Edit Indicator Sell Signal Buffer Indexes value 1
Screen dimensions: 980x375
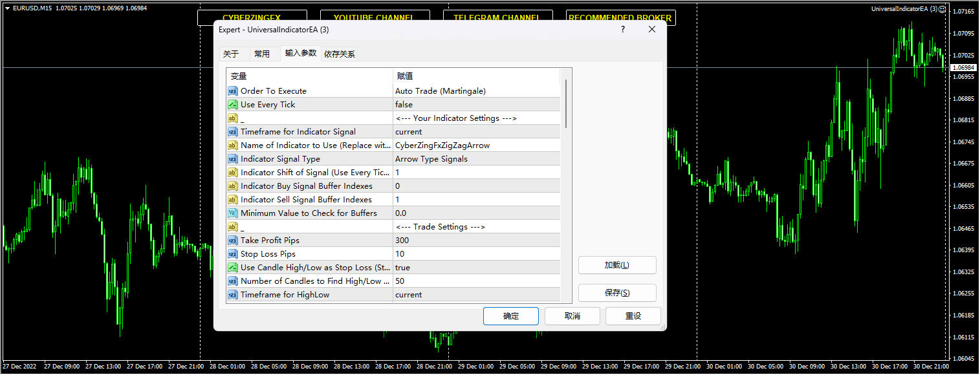tap(476, 200)
